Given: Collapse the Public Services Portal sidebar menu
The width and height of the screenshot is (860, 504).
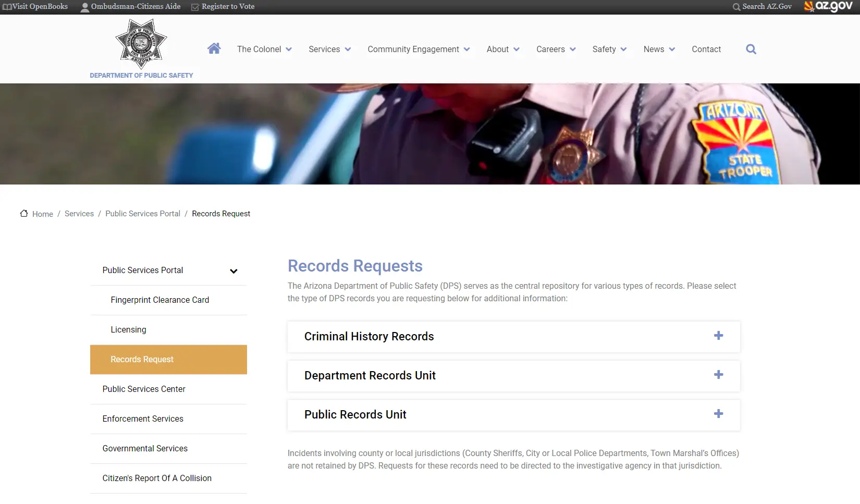Looking at the screenshot, I should point(234,271).
